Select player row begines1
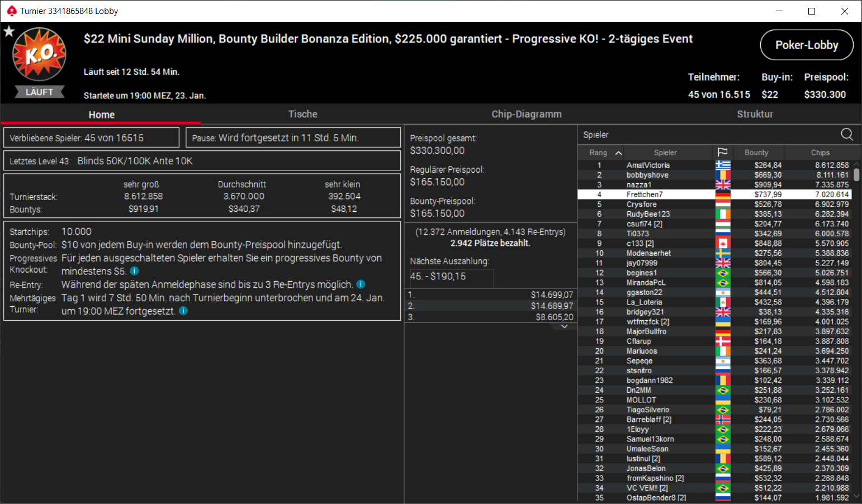This screenshot has width=862, height=504. coord(714,273)
